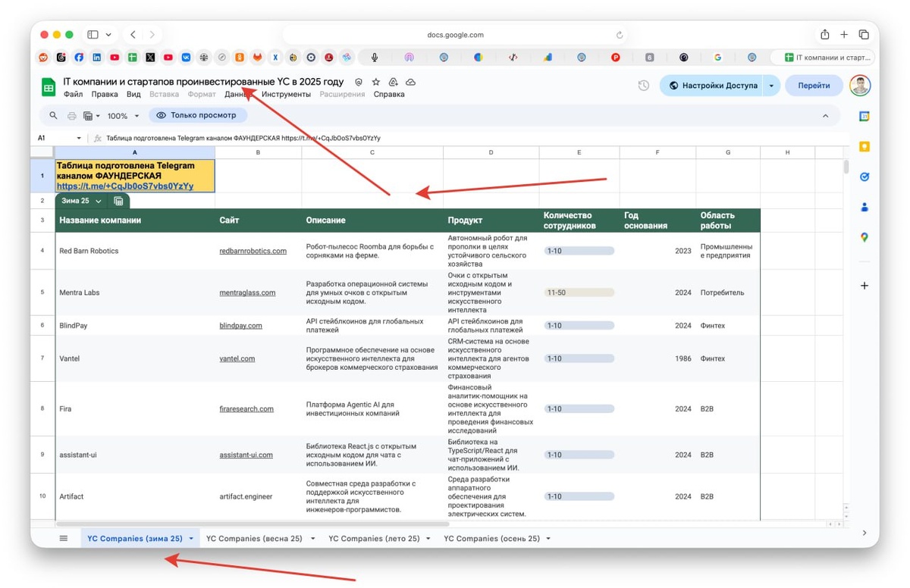Image resolution: width=910 pixels, height=588 pixels.
Task: Toggle the Safari sidebar button
Action: tap(93, 35)
